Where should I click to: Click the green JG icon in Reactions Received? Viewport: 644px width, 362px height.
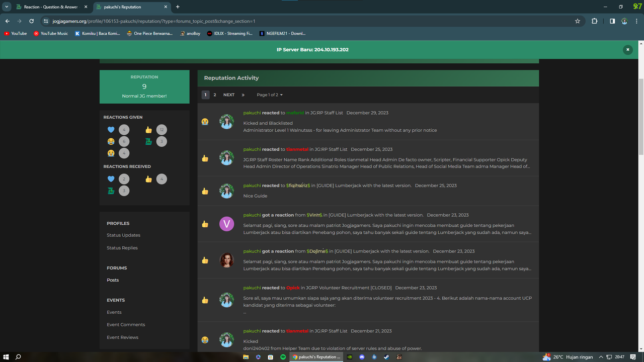click(111, 191)
